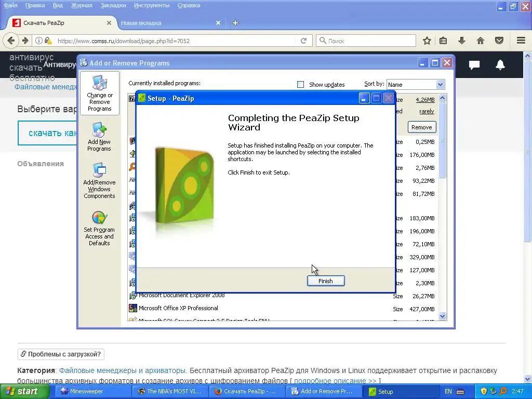The height and width of the screenshot is (399, 532).
Task: Open Add/Remove Windows Components
Action: coord(99,181)
